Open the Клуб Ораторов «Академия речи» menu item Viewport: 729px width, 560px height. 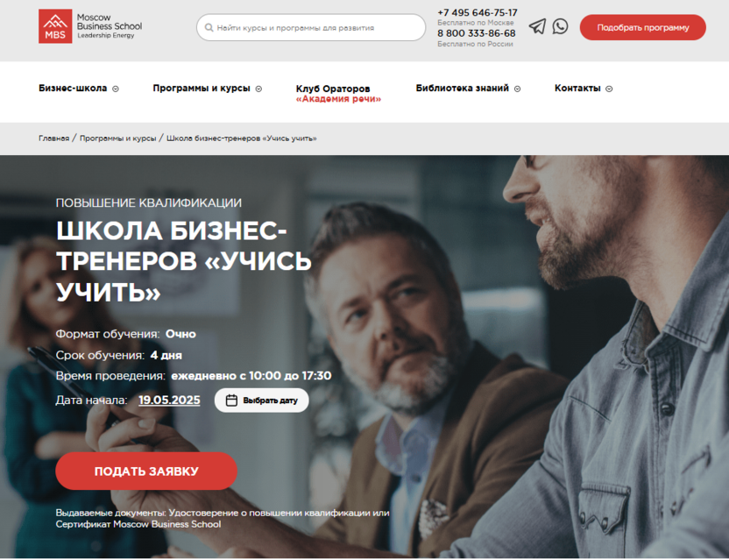click(x=338, y=94)
